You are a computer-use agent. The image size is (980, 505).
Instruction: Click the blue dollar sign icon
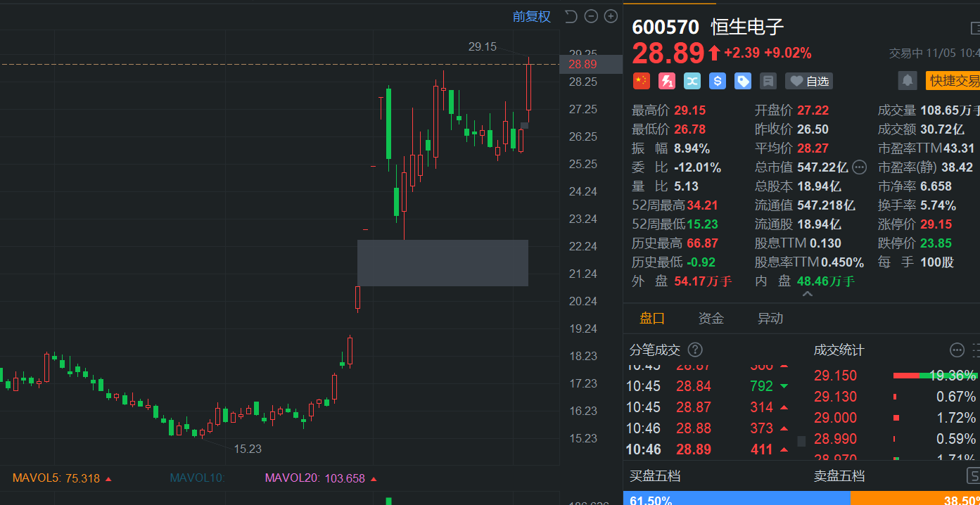pos(718,81)
